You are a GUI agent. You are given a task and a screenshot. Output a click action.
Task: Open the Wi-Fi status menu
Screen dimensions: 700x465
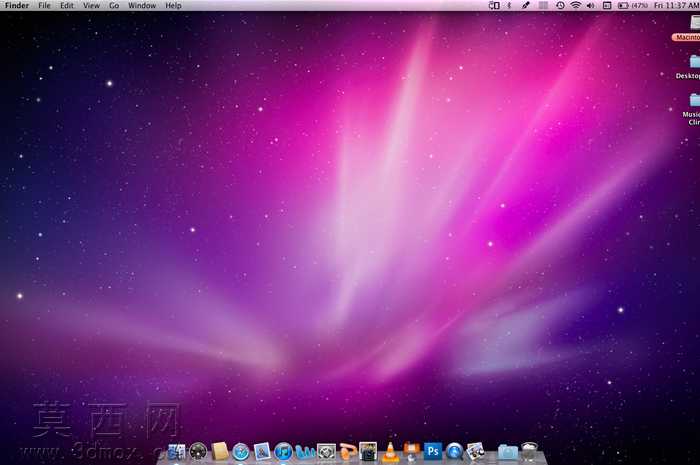(576, 5)
